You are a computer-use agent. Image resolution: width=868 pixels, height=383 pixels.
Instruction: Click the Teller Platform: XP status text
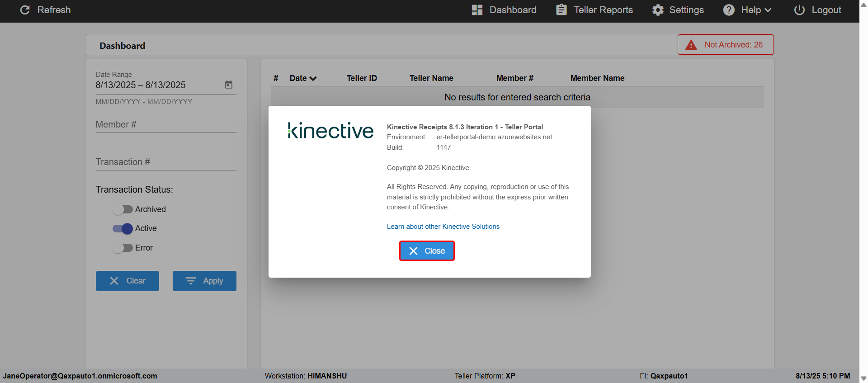(x=485, y=376)
